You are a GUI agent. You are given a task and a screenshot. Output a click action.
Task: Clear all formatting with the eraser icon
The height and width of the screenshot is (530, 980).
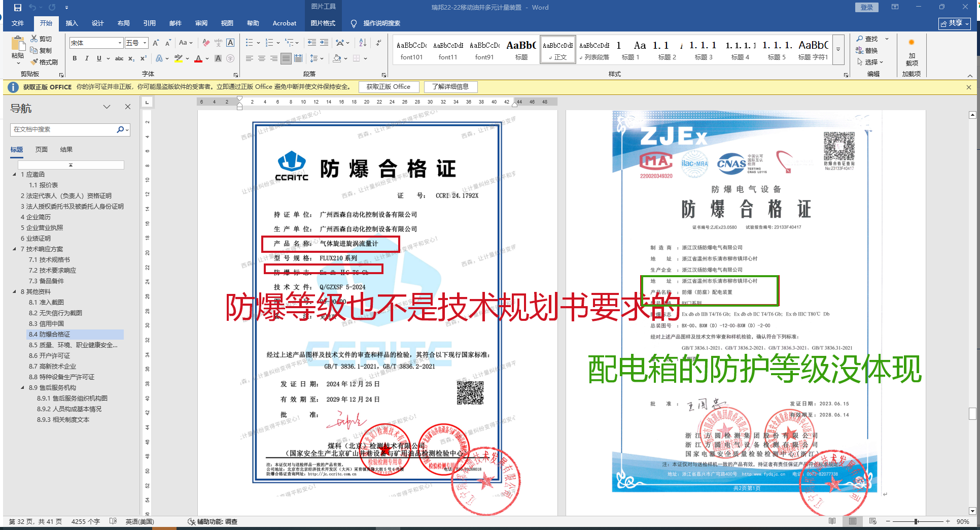(x=205, y=43)
